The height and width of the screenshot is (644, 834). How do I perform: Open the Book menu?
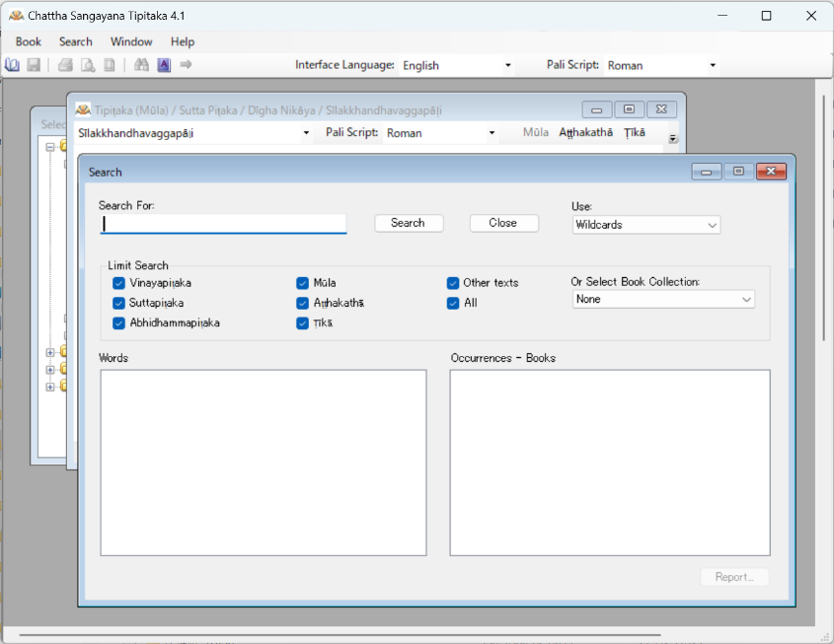29,41
